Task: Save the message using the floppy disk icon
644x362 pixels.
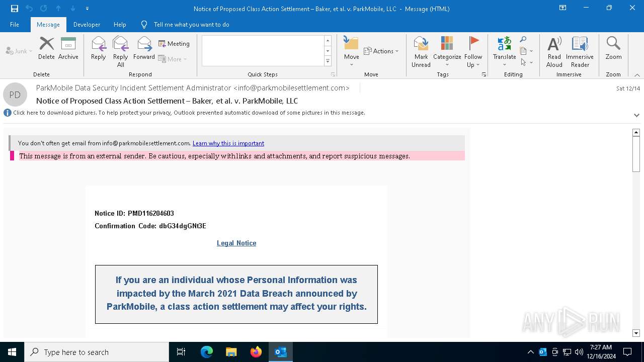Action: pyautogui.click(x=15, y=9)
